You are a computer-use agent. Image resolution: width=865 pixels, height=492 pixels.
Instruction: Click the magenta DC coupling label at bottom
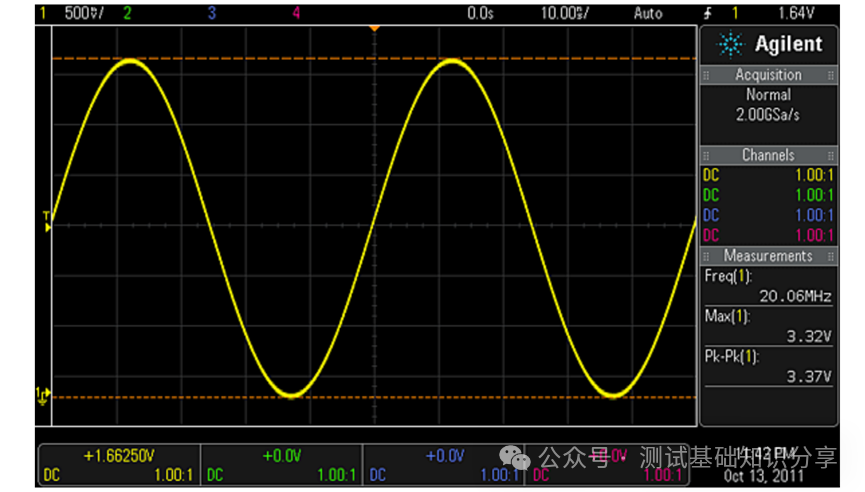click(x=541, y=475)
